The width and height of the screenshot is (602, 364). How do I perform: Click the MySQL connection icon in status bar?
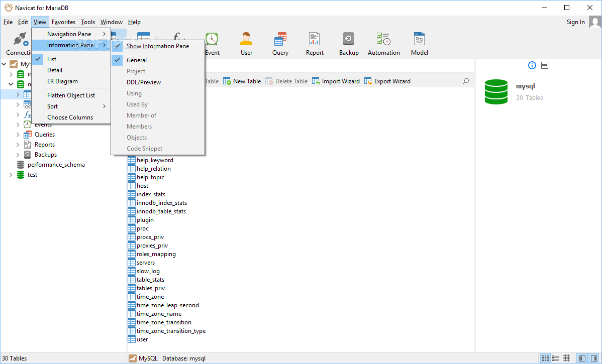(133, 358)
